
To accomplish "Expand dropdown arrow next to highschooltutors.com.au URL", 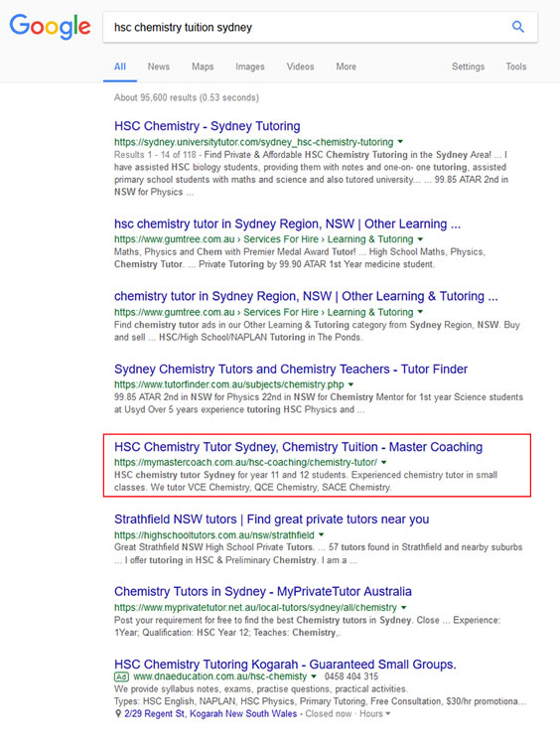I will pyautogui.click(x=321, y=535).
